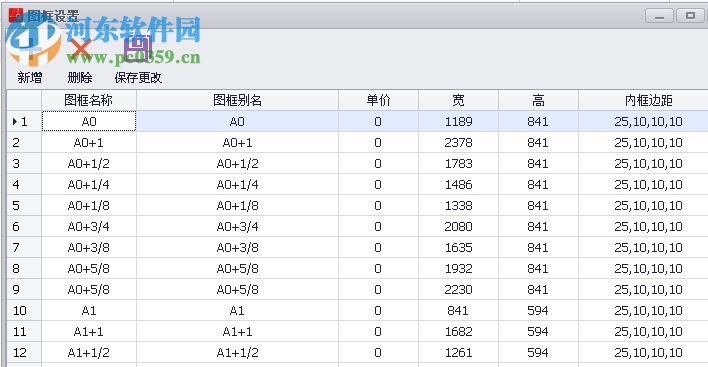Select row header number 12
The image size is (708, 367).
coord(24,353)
